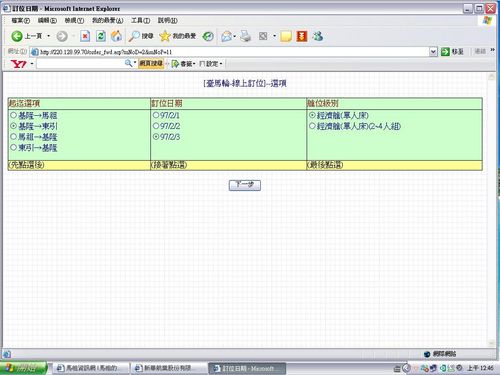Click the Home page icon

(116, 36)
